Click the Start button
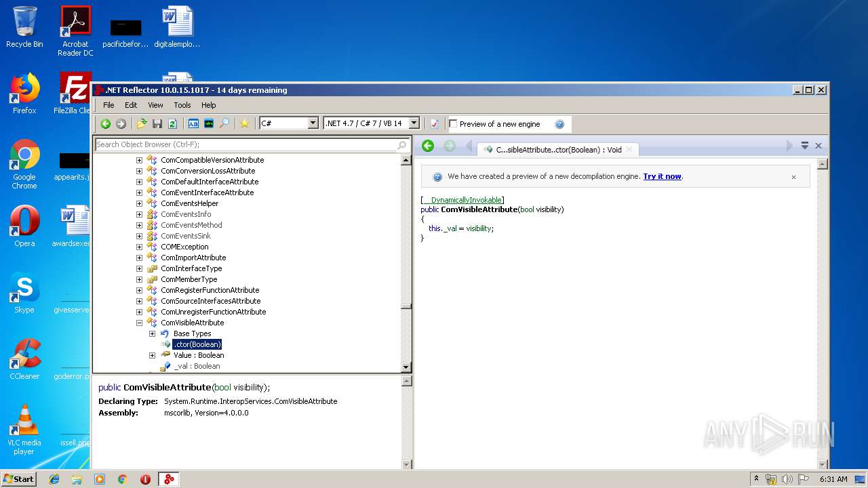Viewport: 868px width, 488px height. [x=19, y=479]
